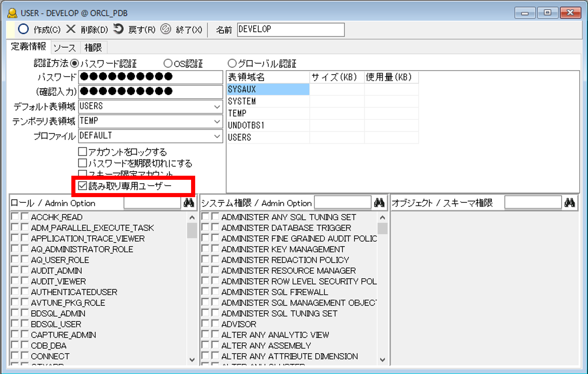Switch to the ソース tab

[65, 47]
